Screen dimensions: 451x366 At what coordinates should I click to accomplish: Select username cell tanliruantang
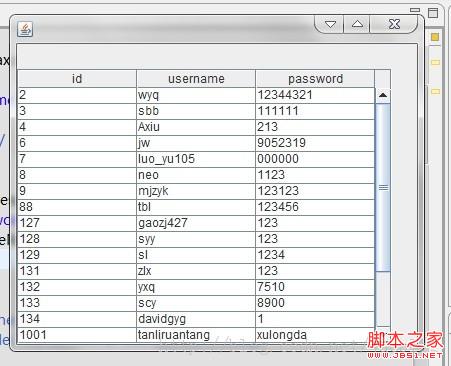(x=196, y=335)
